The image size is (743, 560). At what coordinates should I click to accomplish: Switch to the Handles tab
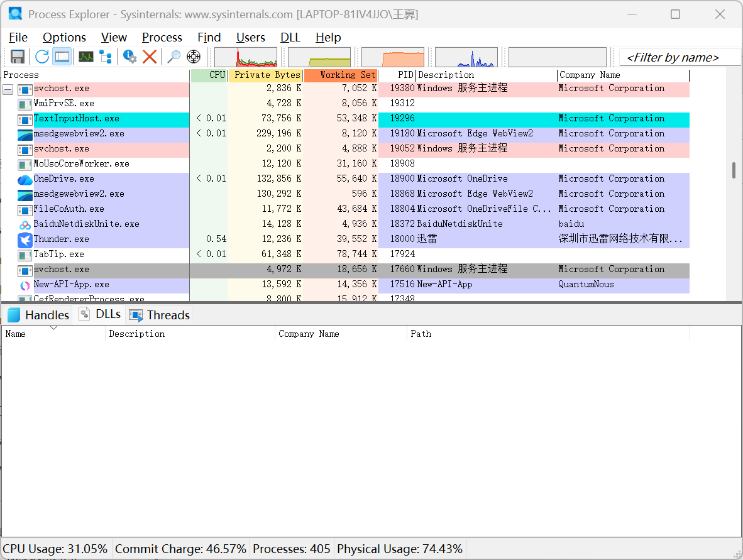(38, 315)
